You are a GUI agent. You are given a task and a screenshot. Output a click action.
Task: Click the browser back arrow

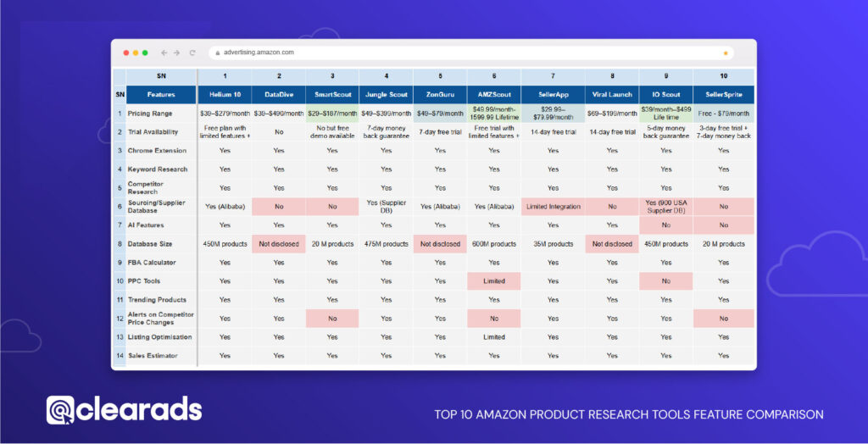164,53
